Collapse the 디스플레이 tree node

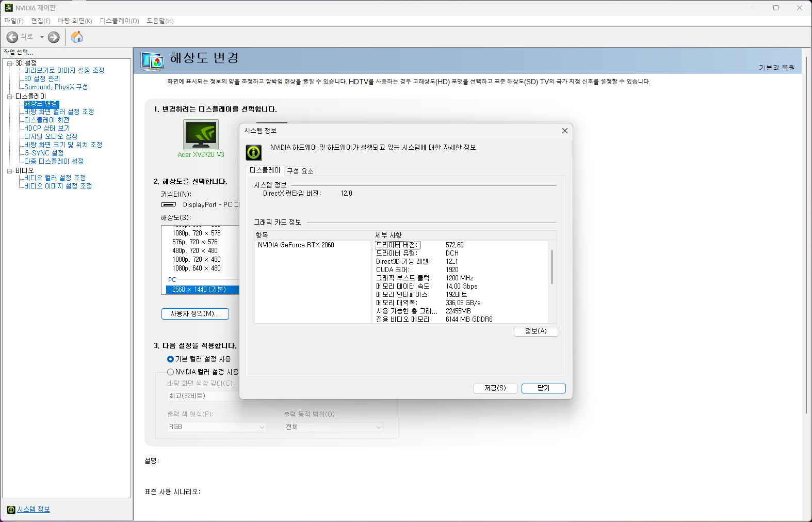(x=9, y=97)
